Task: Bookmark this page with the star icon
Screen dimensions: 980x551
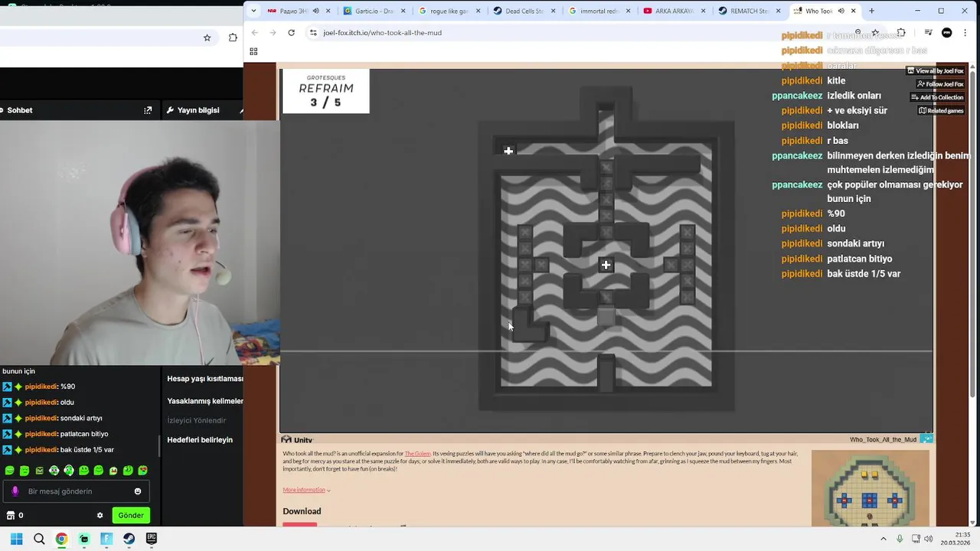Action: click(875, 33)
